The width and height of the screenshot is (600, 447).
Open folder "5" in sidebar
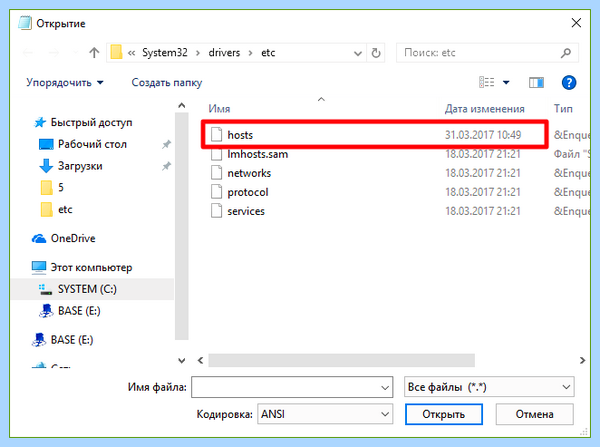[61, 188]
